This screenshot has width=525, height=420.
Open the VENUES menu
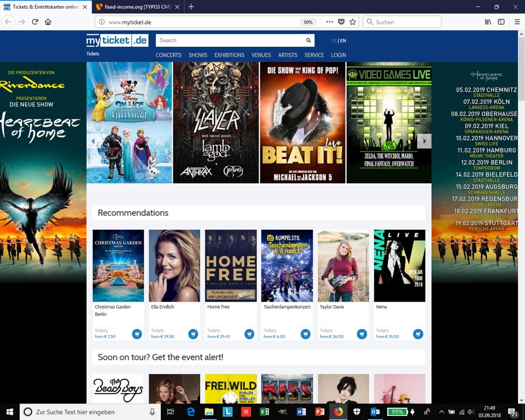pyautogui.click(x=261, y=55)
